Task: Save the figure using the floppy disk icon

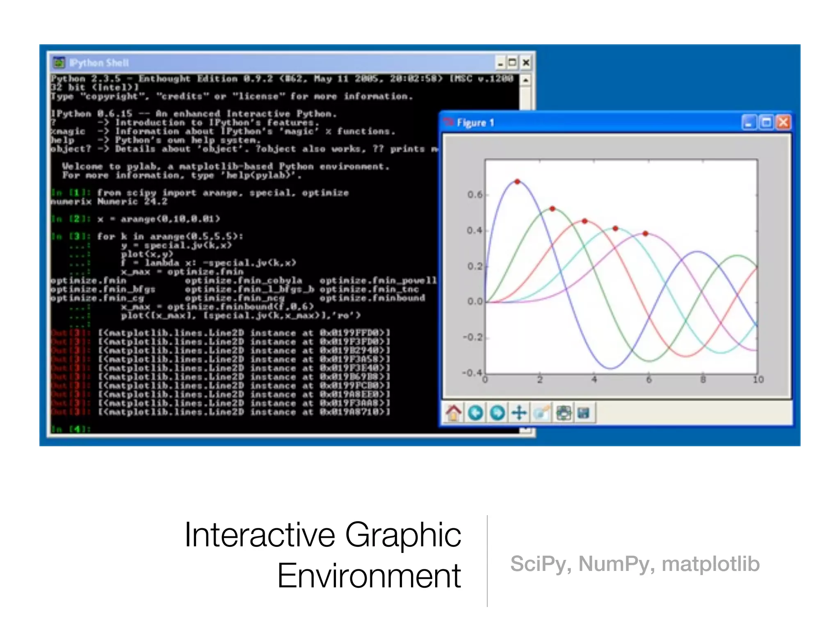Action: 584,413
